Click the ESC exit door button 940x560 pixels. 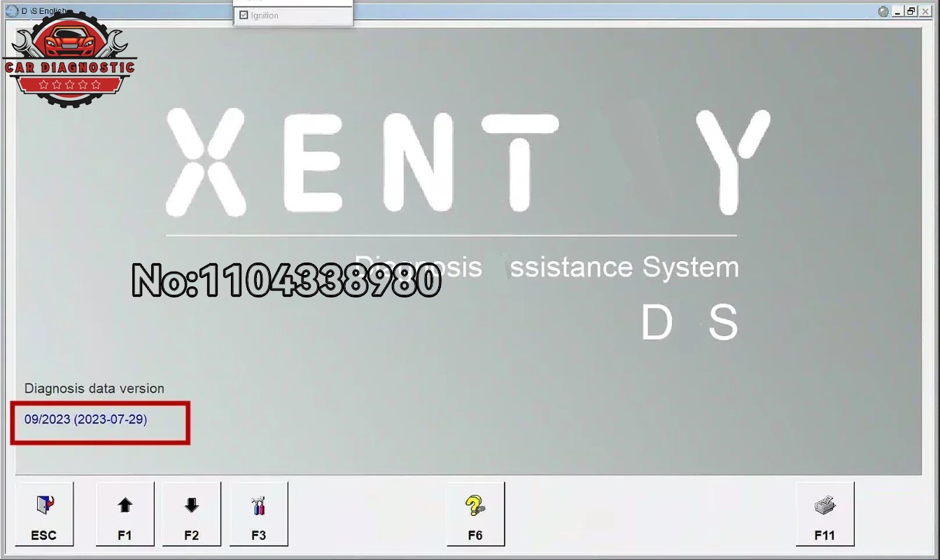click(43, 514)
